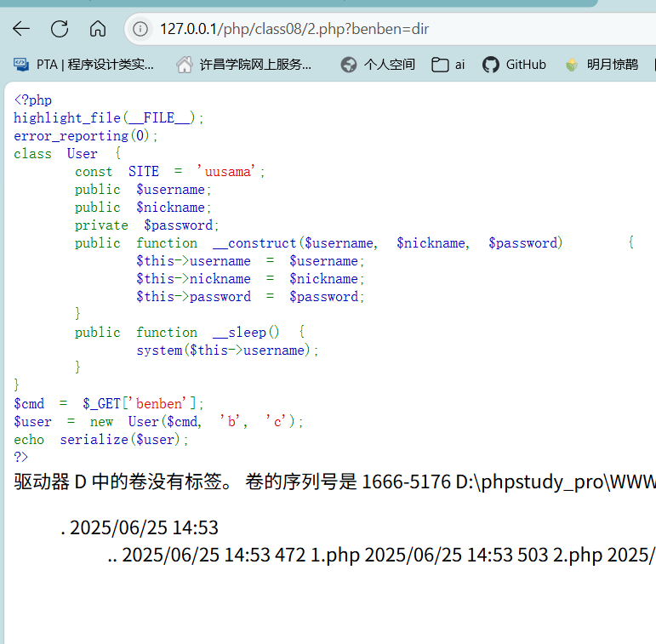The image size is (656, 644).
Task: Open the 明月惊鹊 bookmark
Action: [602, 65]
